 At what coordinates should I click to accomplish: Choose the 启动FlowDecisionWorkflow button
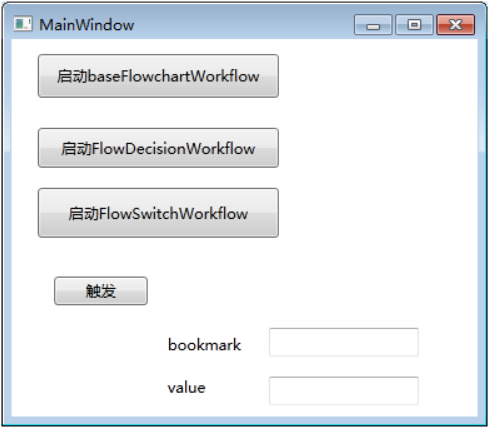pos(158,148)
